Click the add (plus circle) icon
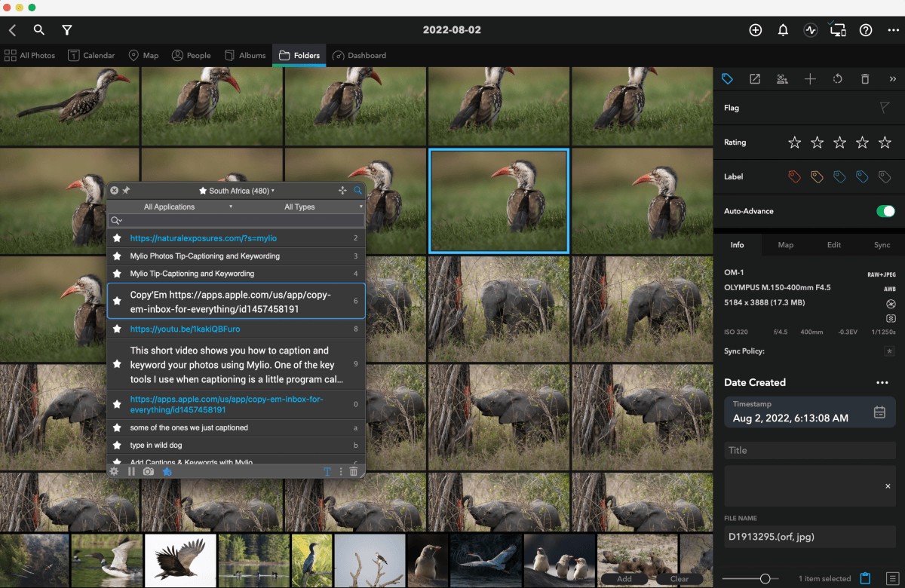Viewport: 905px width, 588px height. pyautogui.click(x=756, y=30)
